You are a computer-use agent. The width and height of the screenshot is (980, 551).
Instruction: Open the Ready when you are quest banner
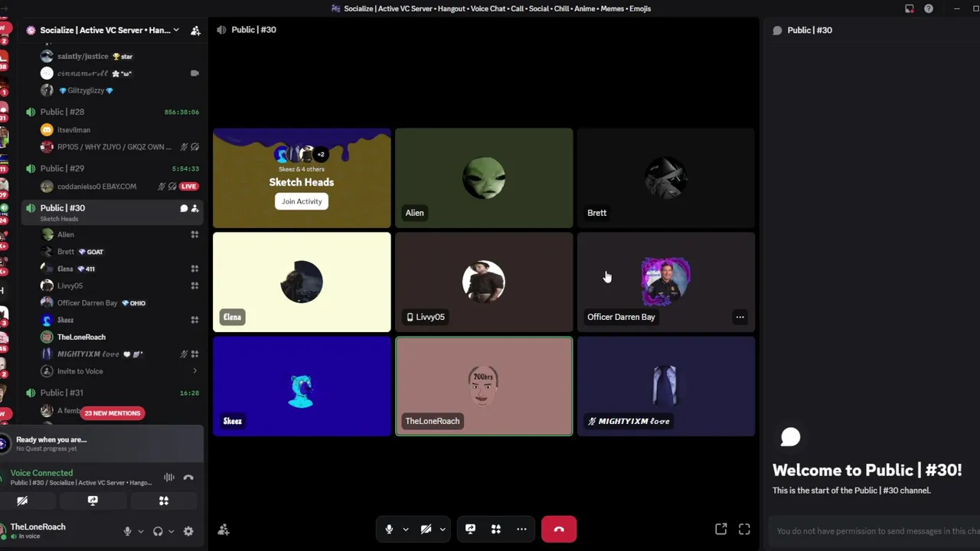(x=102, y=443)
